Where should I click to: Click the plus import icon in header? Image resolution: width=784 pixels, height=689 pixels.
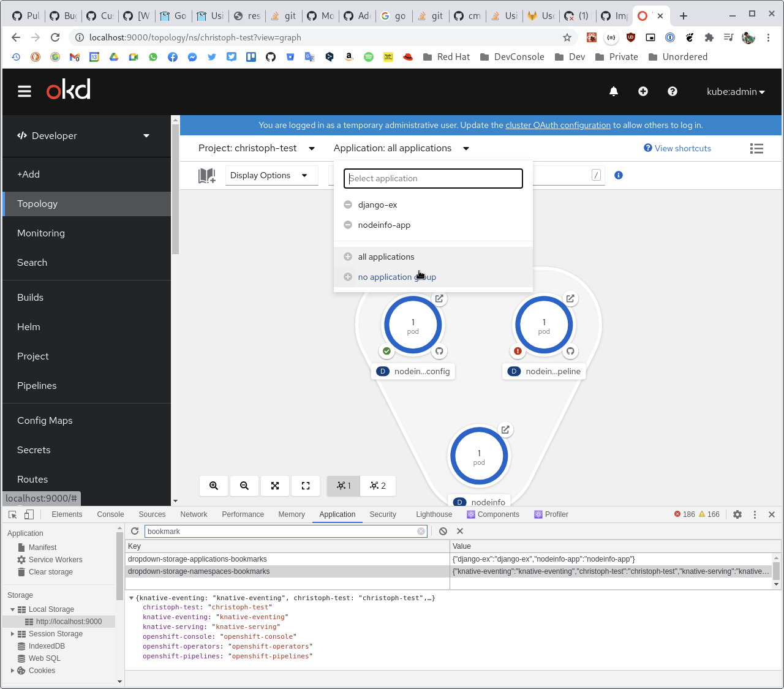tap(643, 91)
